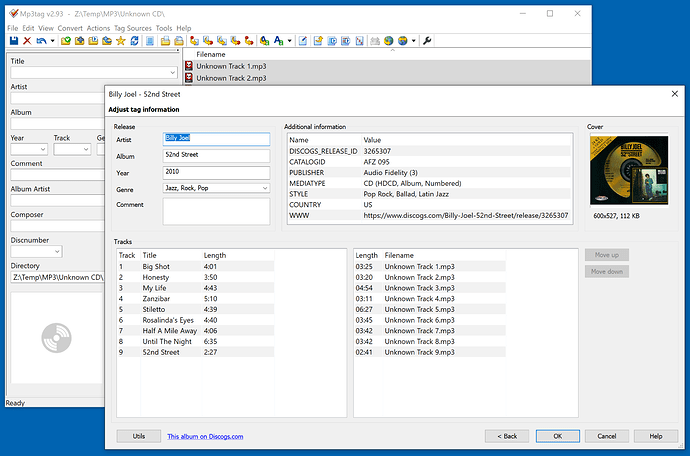Viewport: 690px width, 456px height.
Task: Select the 'Big Shot' track row
Action: tap(196, 266)
